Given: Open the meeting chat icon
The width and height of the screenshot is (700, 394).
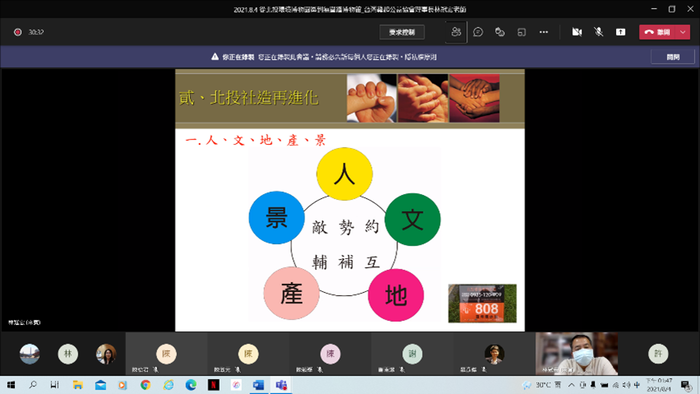Looking at the screenshot, I should point(478,32).
